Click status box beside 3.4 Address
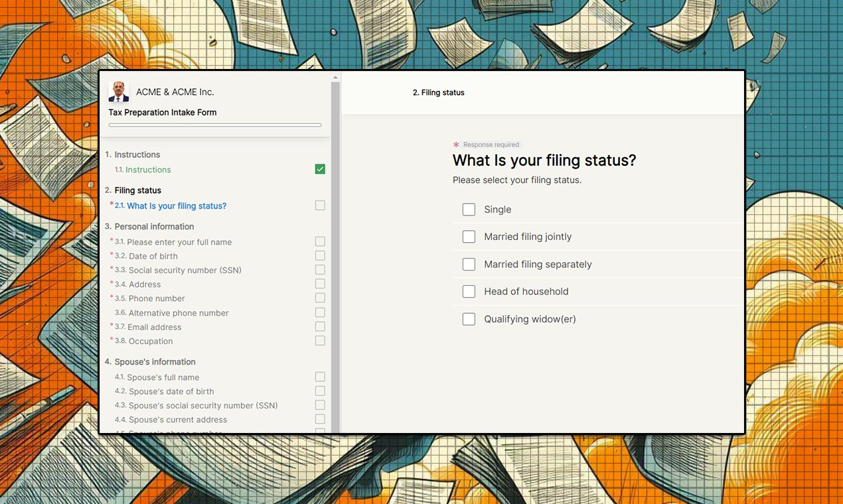This screenshot has width=843, height=504. point(320,284)
